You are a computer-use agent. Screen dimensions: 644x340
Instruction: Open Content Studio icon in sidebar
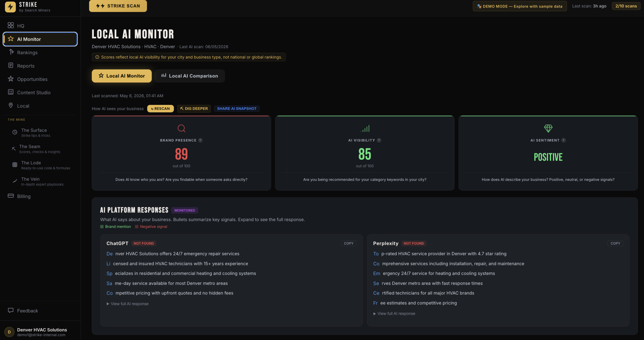coord(11,92)
